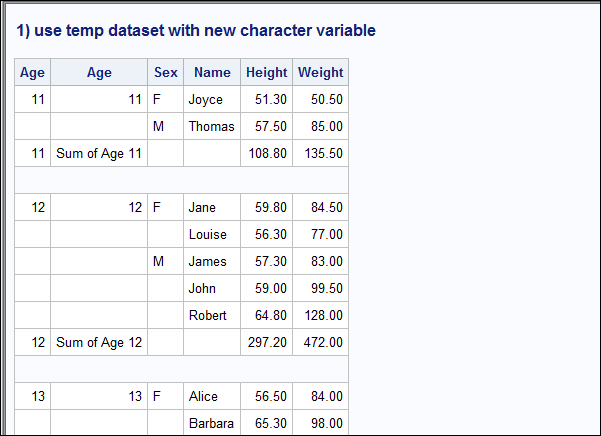
Task: Click the Height column header
Action: click(x=266, y=72)
